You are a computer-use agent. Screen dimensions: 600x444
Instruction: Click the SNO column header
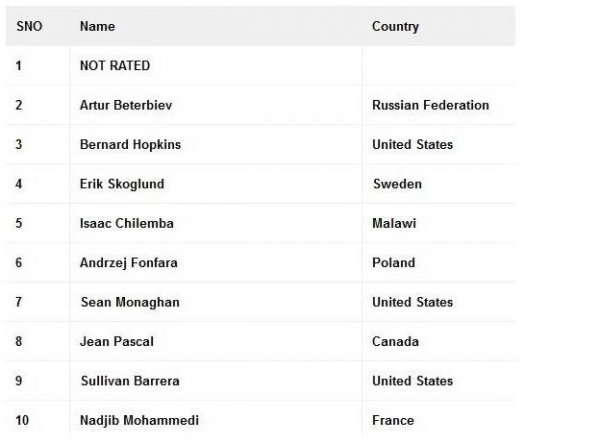point(29,26)
